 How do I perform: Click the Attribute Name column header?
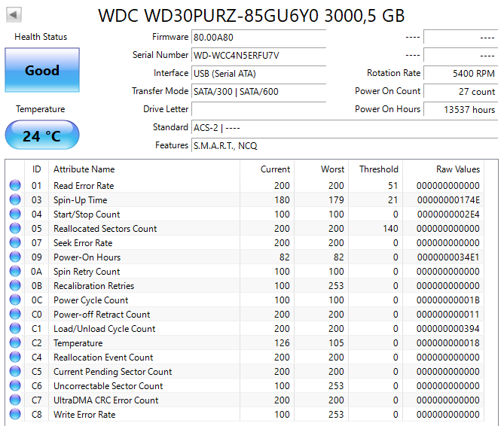pyautogui.click(x=145, y=169)
